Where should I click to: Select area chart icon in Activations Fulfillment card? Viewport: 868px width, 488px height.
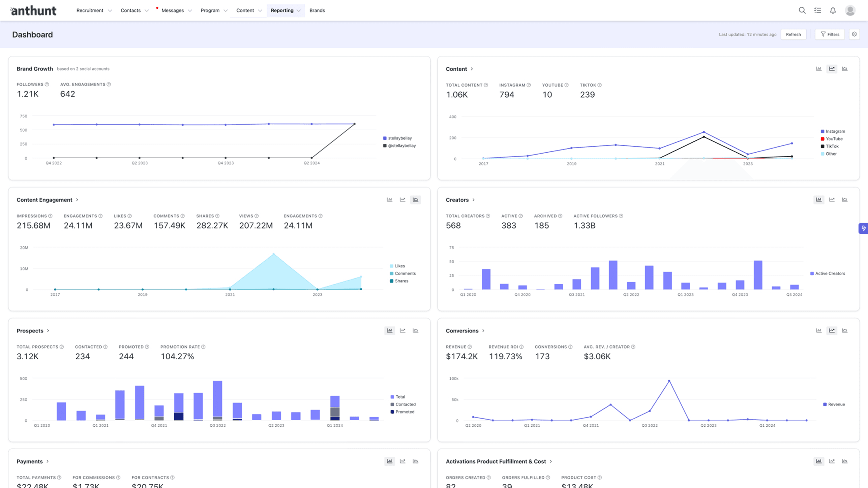pos(845,461)
